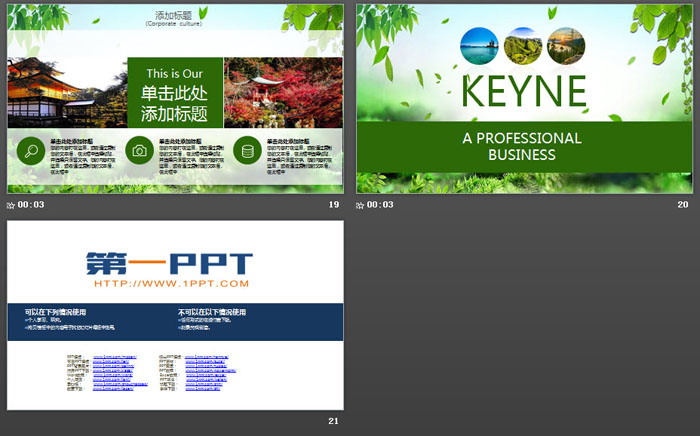Click the green 'This is Our' title box
Viewport: 700px width, 436px height.
(x=175, y=92)
